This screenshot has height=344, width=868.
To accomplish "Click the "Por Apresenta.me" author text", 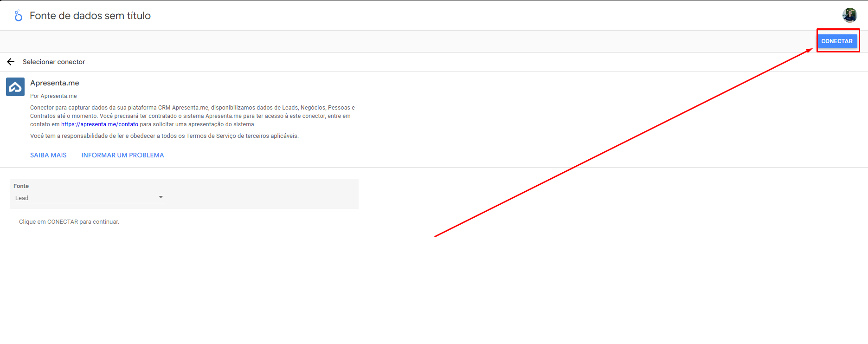I will (x=53, y=96).
